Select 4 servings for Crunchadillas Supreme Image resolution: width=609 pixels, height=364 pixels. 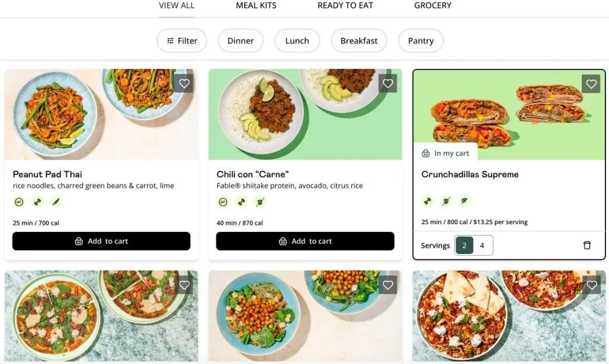coord(482,245)
